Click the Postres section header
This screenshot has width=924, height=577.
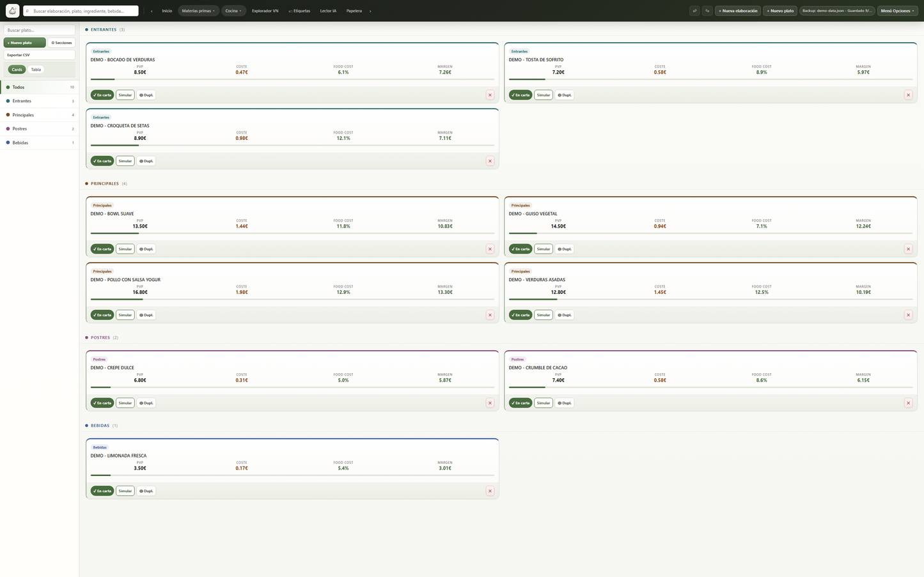(102, 337)
